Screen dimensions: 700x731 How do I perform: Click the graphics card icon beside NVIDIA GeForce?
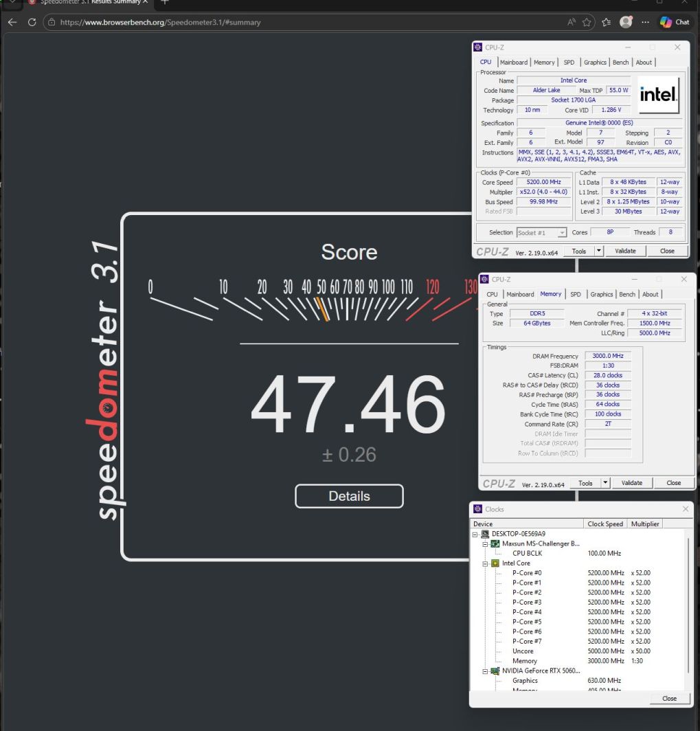pos(495,671)
